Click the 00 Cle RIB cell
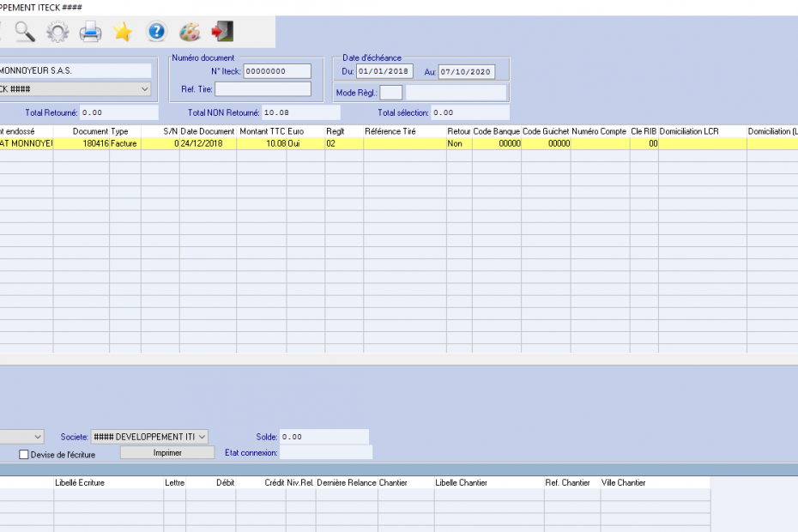The image size is (798, 532). 644,143
